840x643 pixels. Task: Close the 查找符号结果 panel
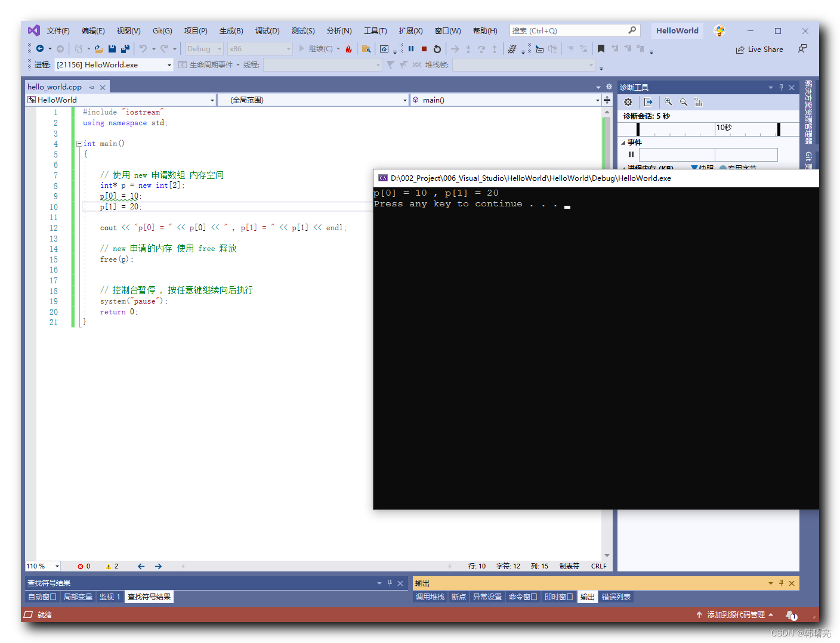[400, 583]
